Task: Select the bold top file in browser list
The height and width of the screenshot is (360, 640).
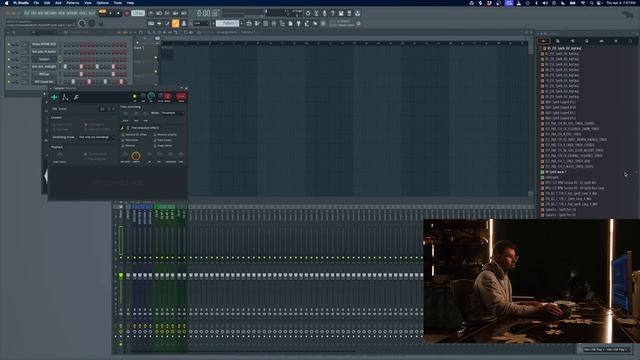Action: [x=562, y=48]
